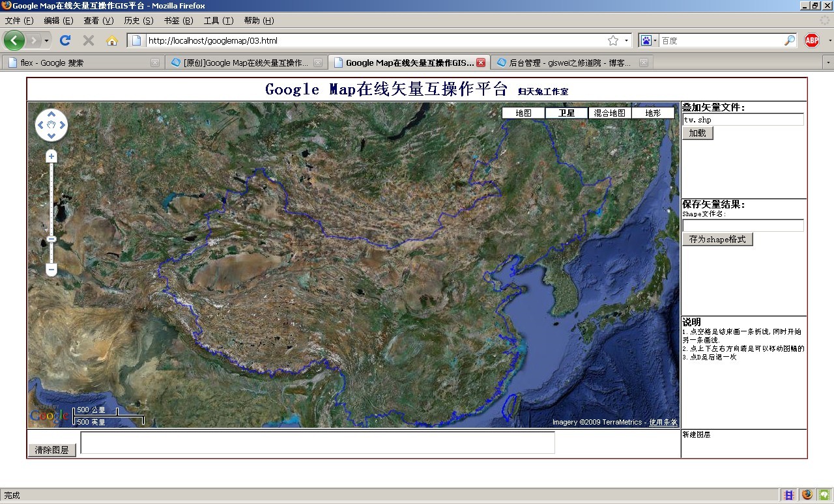Screen dimensions: 834x504
Task: Bookmark this page with the star icon
Action: click(613, 40)
